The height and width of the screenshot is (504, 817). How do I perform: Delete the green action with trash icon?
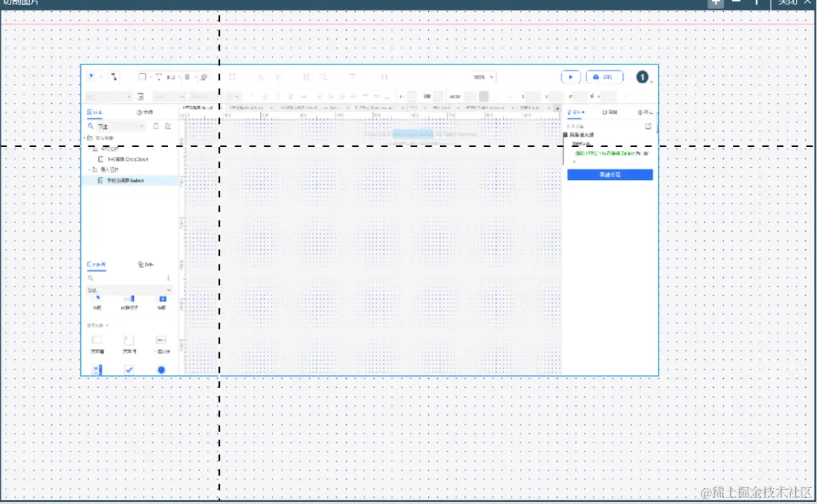646,153
